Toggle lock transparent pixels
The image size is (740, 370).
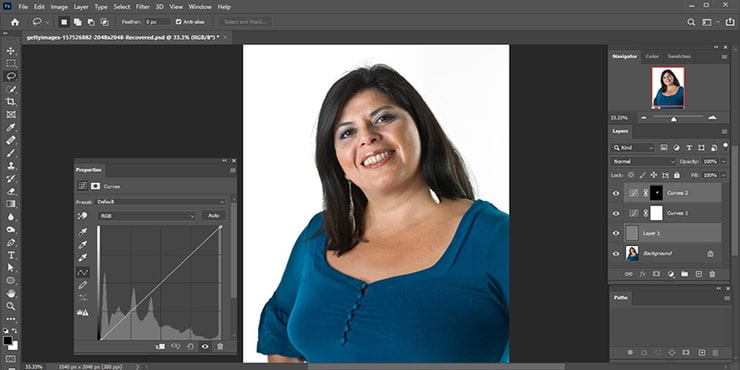tap(631, 175)
